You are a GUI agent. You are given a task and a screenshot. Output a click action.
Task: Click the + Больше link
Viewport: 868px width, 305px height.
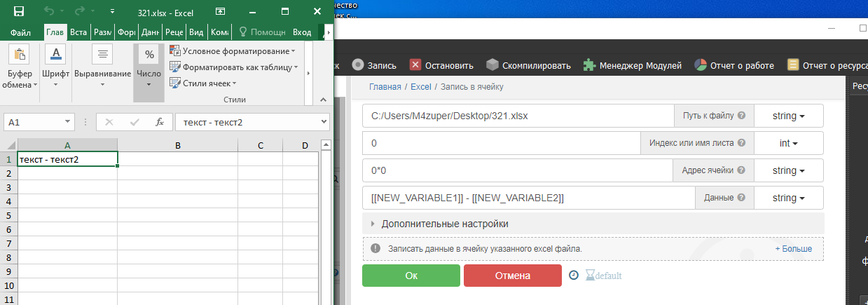coord(793,249)
